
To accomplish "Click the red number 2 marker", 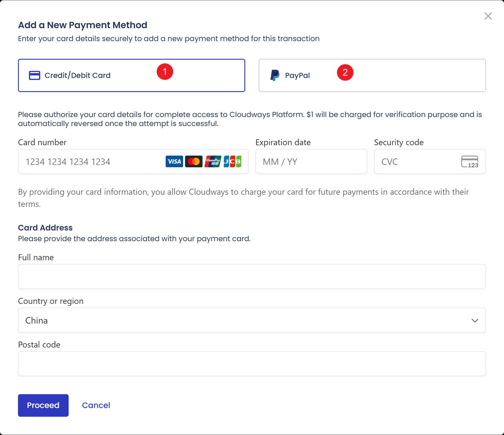I will tap(345, 72).
